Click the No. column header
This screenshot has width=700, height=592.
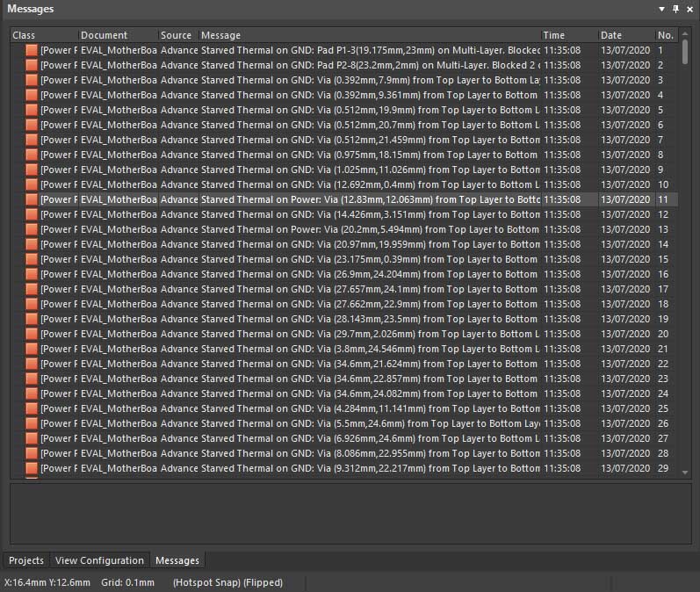[665, 35]
